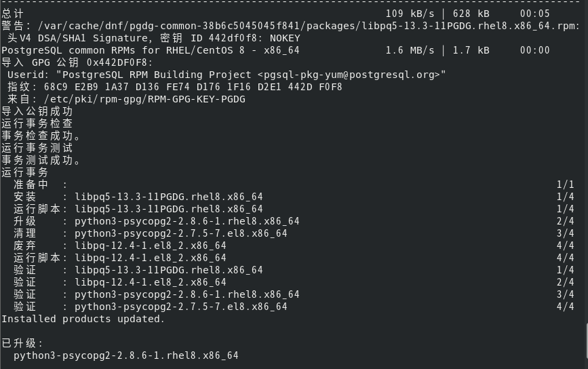
Task: Click the email pgsql-pkg-yum@postgresql.org in Userid line
Action: 352,75
